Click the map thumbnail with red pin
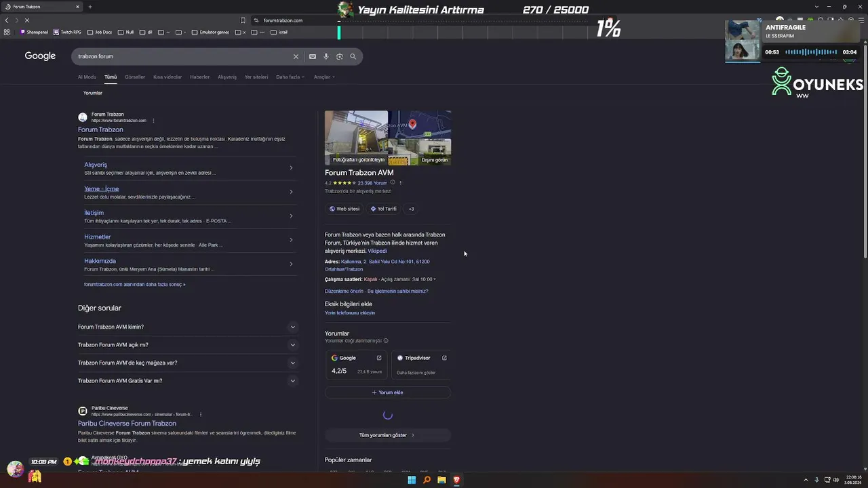Image resolution: width=868 pixels, height=488 pixels. 420,125
